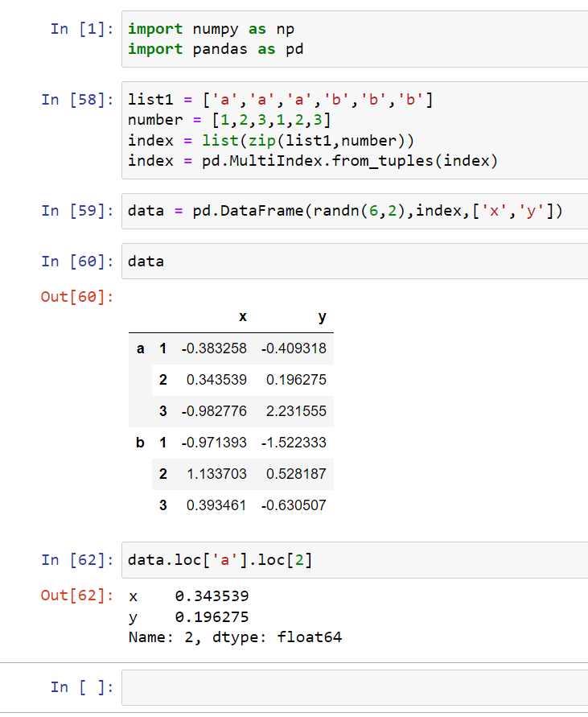Click the Out[60]: output prompt
This screenshot has height=717, width=588.
pyautogui.click(x=77, y=297)
